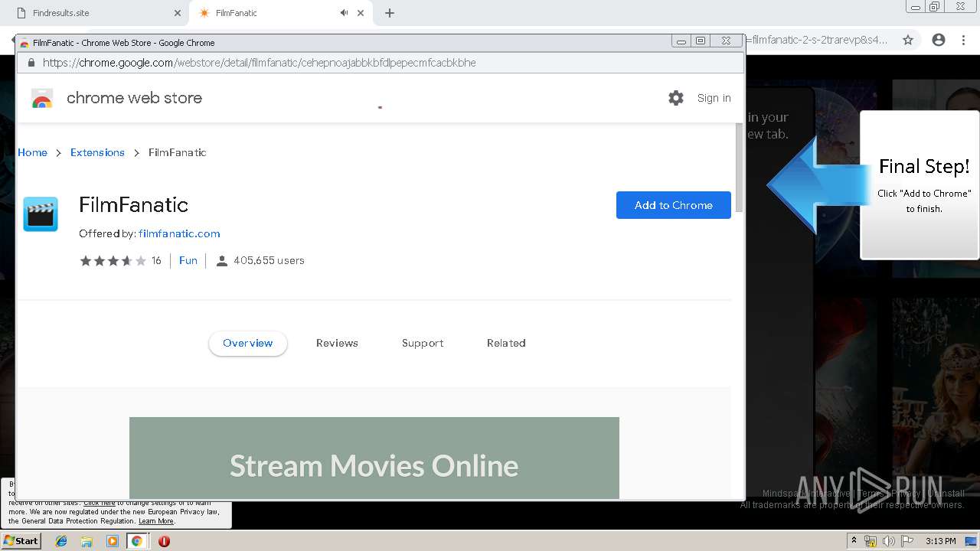This screenshot has height=551, width=980.
Task: Open the Chrome profile avatar menu
Action: pos(939,40)
